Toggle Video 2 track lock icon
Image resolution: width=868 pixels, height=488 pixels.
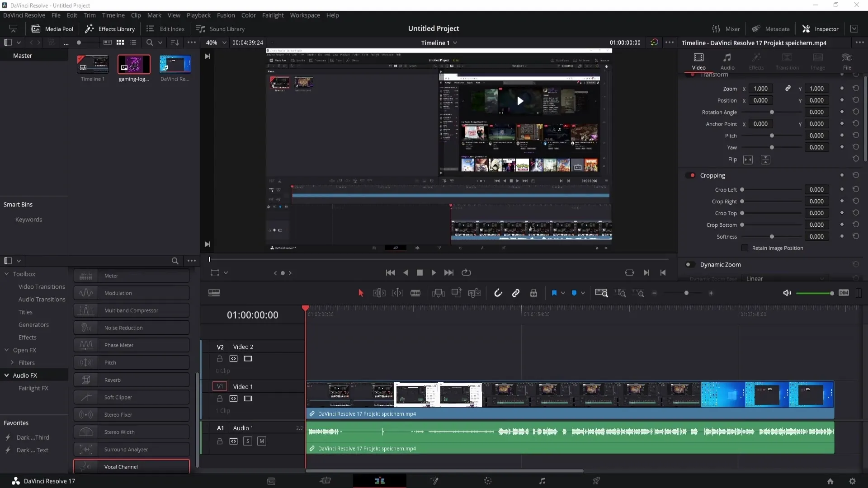click(219, 359)
